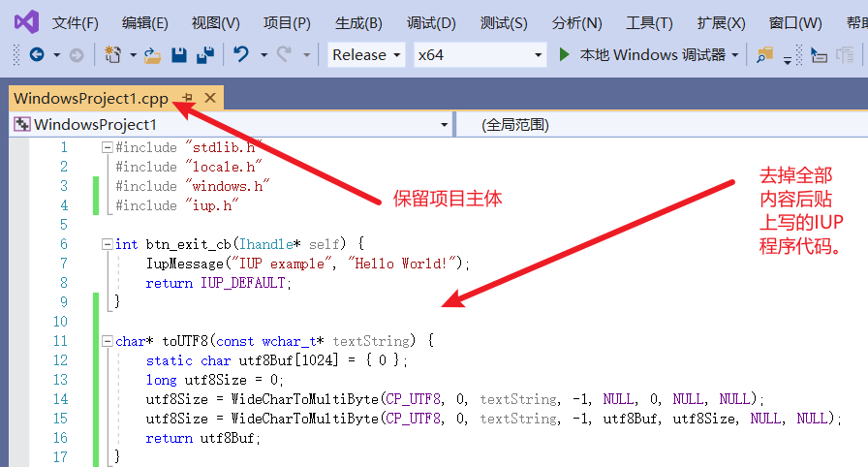Open the 分析(N) menu
Image resolution: width=868 pixels, height=467 pixels.
[576, 23]
